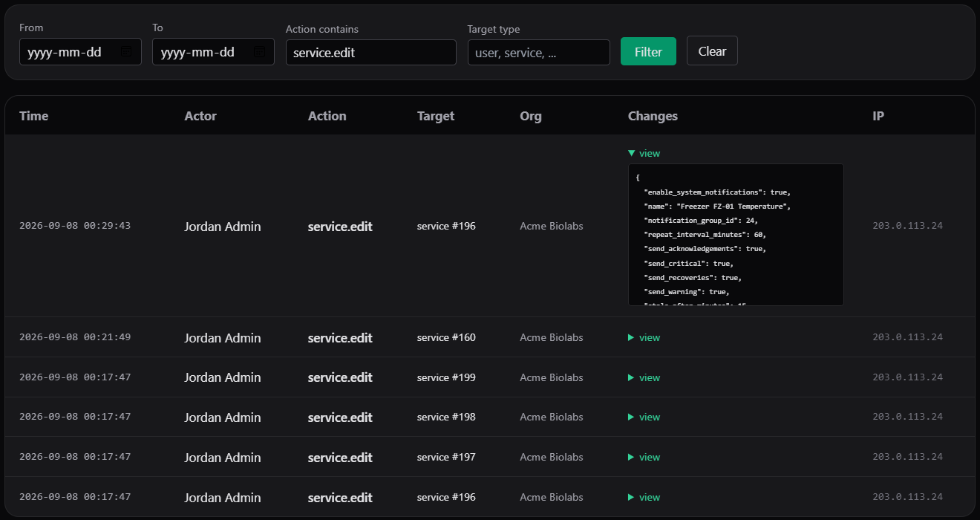Click the Action column header
Viewport: 980px width, 520px height.
[x=327, y=116]
